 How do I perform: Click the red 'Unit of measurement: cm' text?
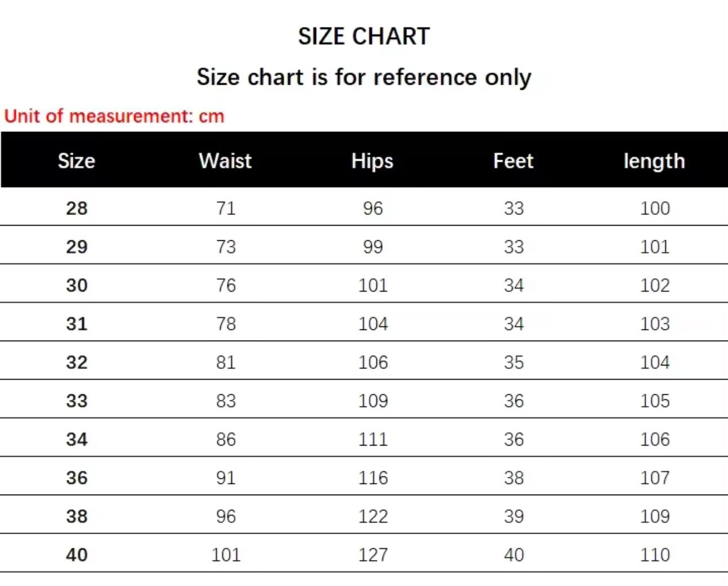(x=115, y=116)
